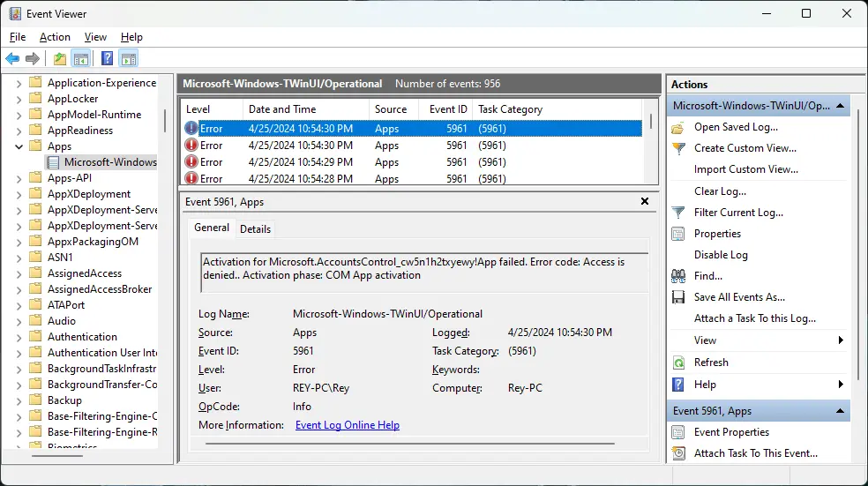Click the green Refresh icon
The height and width of the screenshot is (486, 868).
click(678, 363)
